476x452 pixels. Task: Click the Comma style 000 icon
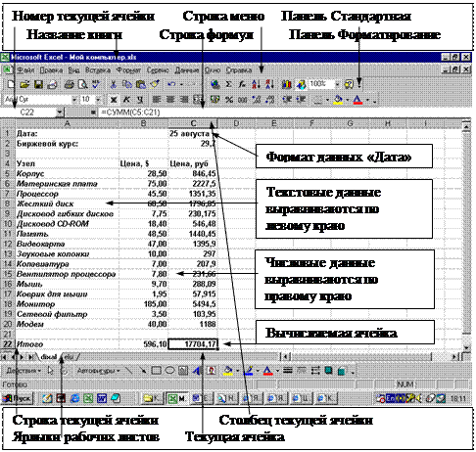coord(243,100)
